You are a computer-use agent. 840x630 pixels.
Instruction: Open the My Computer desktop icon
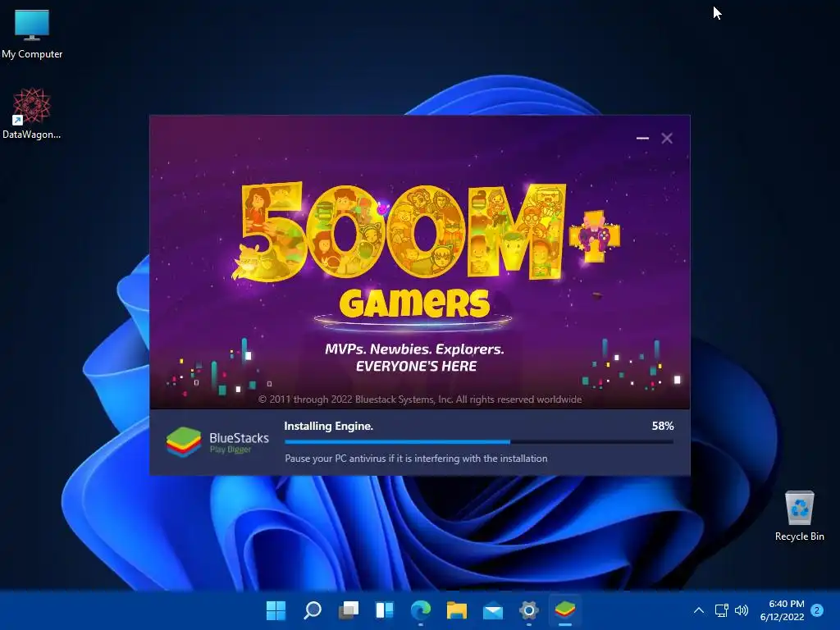click(x=32, y=34)
